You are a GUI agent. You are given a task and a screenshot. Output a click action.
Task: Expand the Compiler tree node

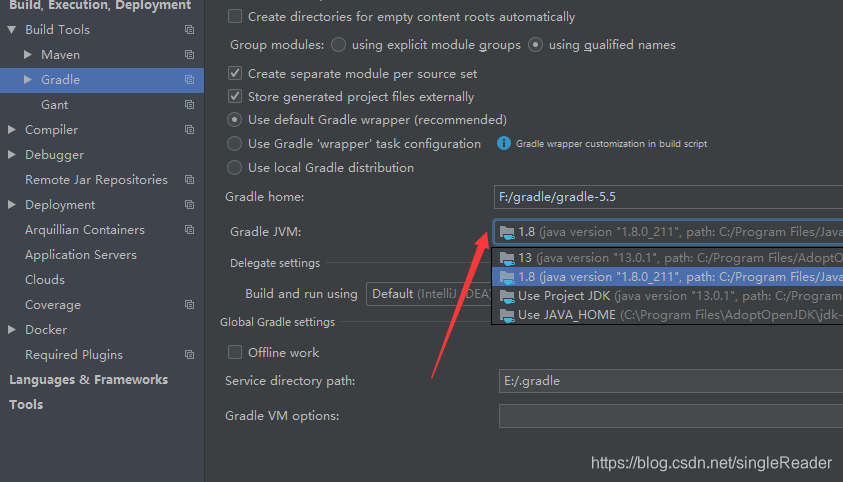[x=12, y=130]
